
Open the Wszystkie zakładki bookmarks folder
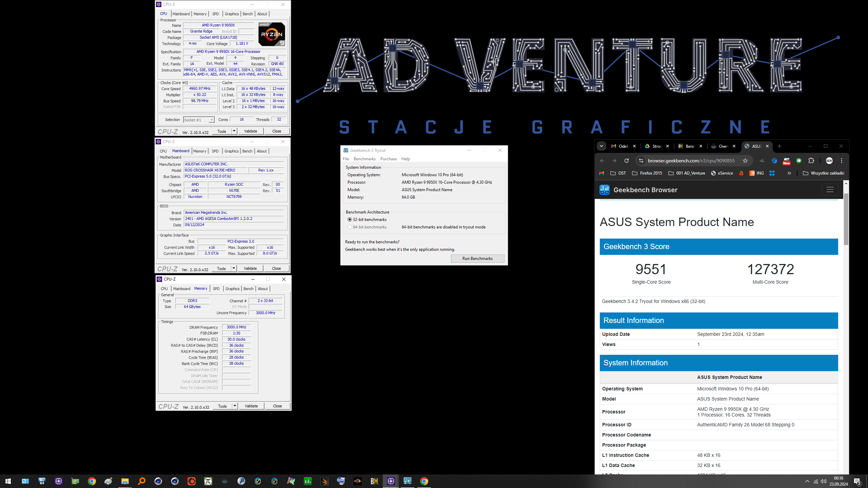[x=824, y=173]
